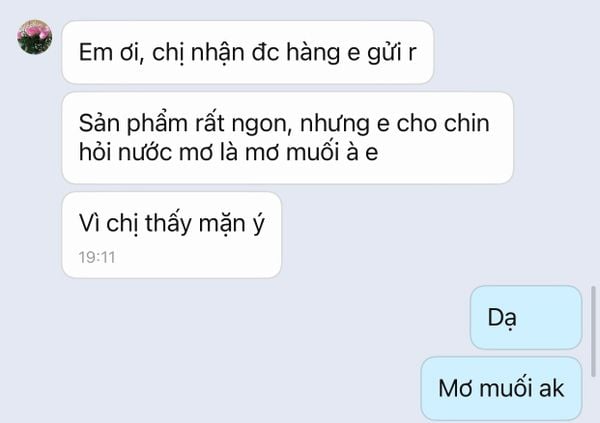The image size is (600, 423).
Task: Click the word 'thấy' in the third bubble
Action: [168, 224]
